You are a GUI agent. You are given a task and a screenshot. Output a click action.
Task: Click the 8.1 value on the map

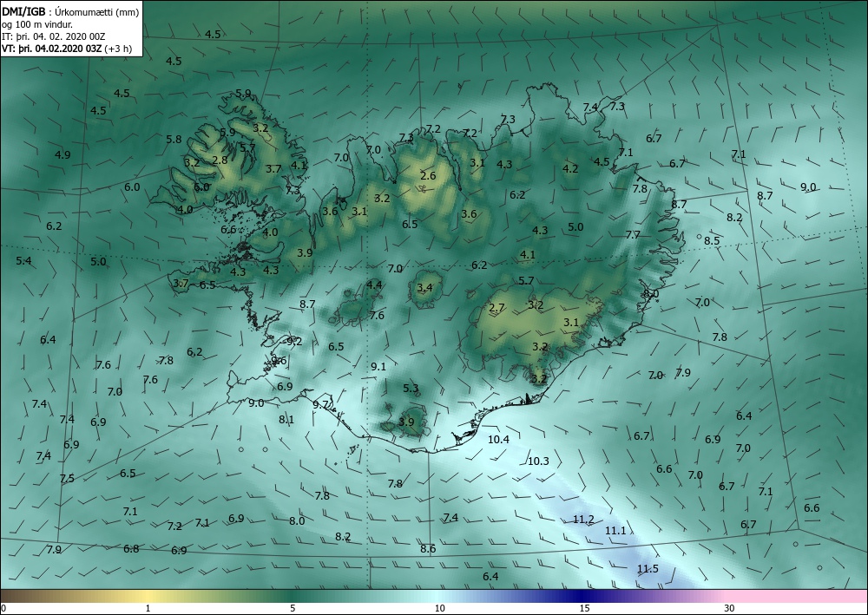coord(286,419)
